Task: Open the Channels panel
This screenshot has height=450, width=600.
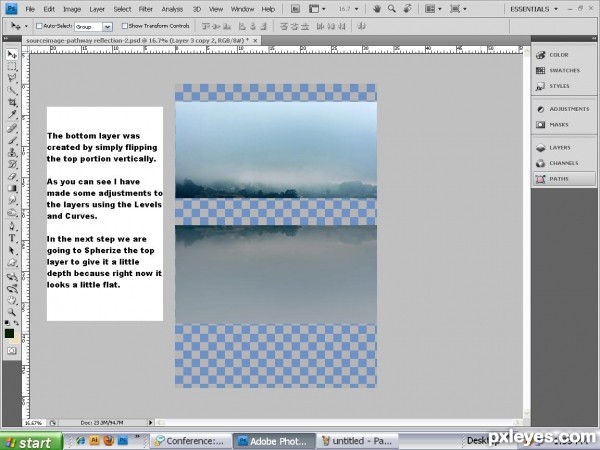Action: click(x=564, y=163)
